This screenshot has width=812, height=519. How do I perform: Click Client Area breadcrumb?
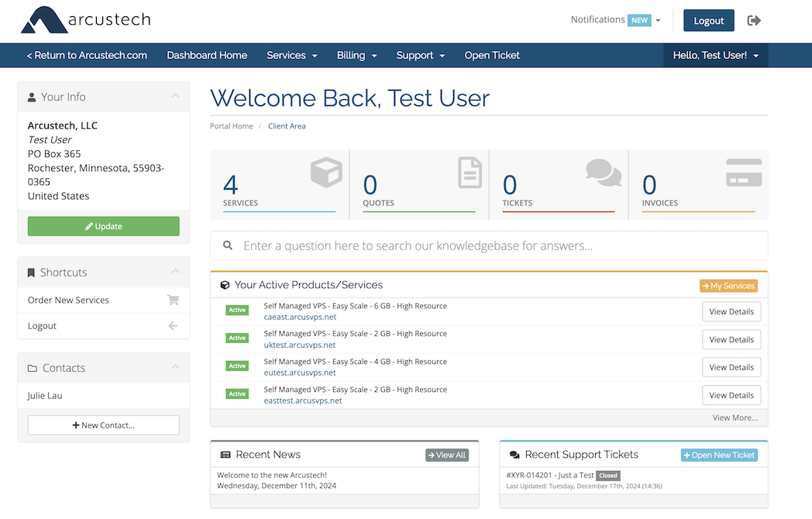coord(287,126)
